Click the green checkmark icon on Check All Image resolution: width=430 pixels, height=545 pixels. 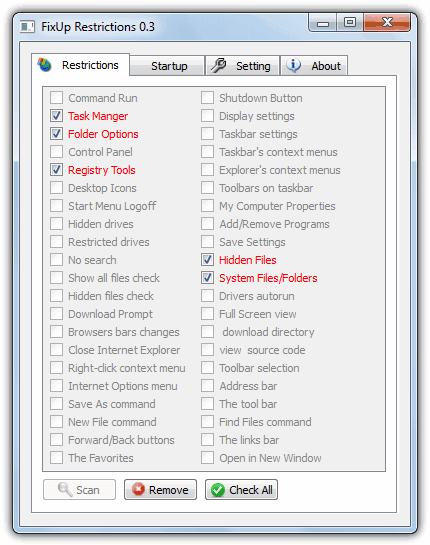coord(218,490)
